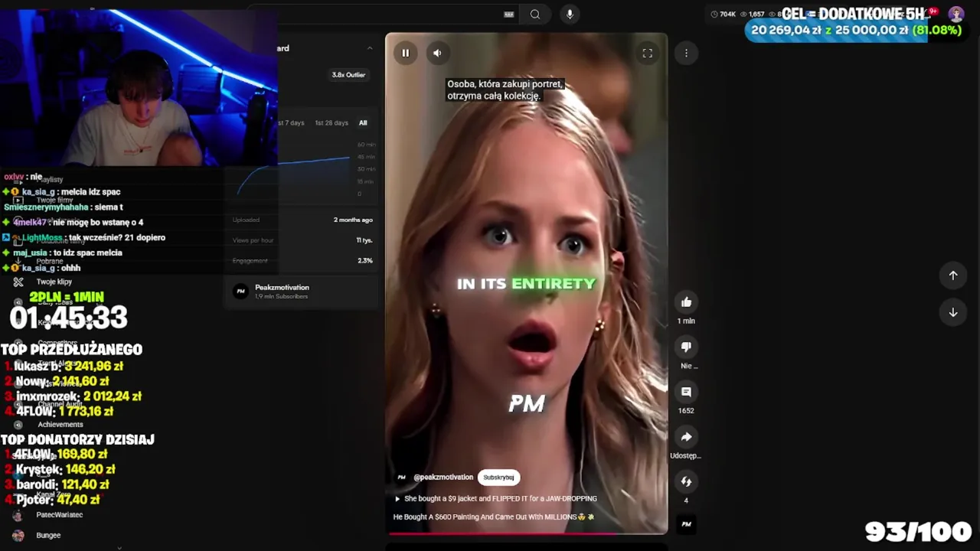Screen dimensions: 980x551
Task: Click the 704K views stat
Action: tap(723, 14)
